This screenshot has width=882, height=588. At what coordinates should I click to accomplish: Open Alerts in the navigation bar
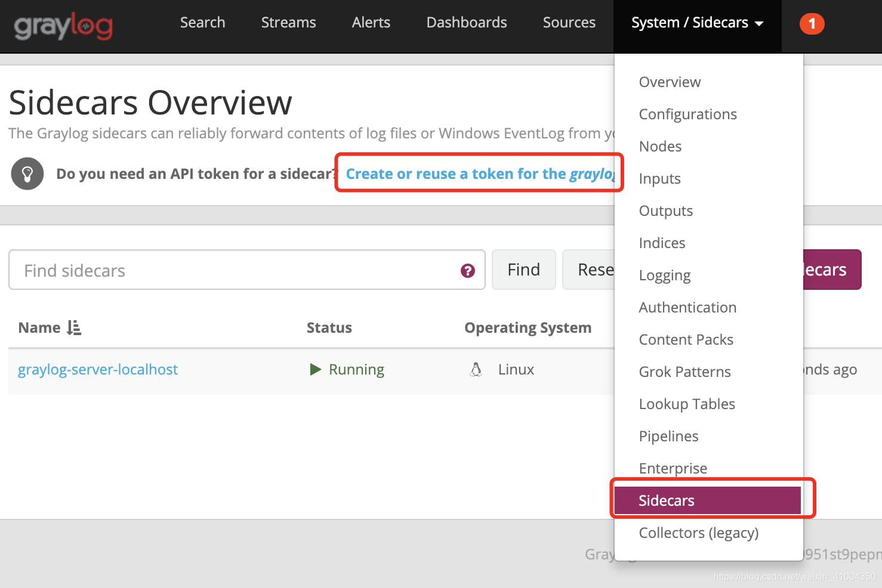click(x=371, y=23)
